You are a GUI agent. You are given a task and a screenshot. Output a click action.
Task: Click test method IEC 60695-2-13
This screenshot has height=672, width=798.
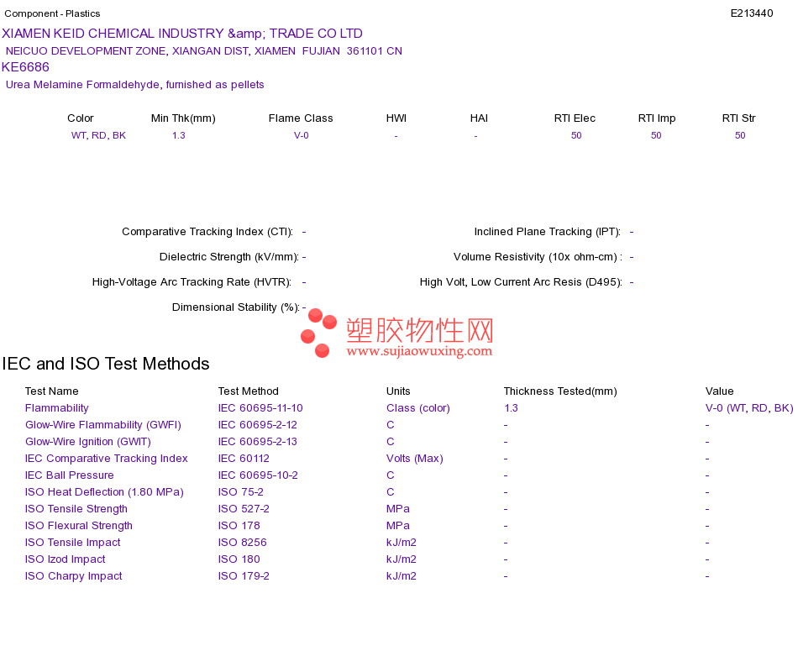tap(258, 442)
